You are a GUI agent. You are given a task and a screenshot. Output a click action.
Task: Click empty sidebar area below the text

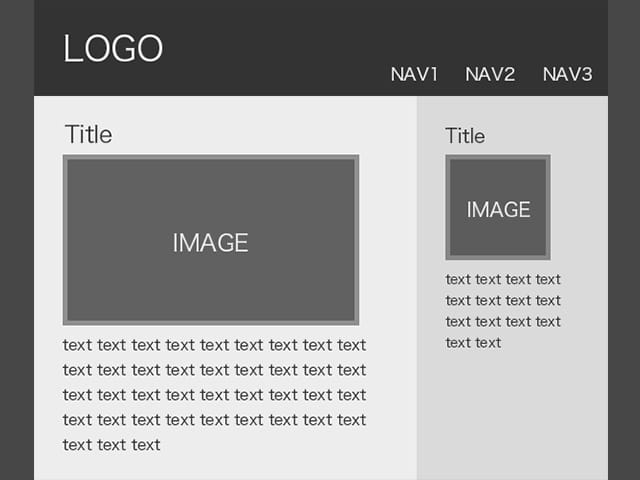[x=512, y=420]
